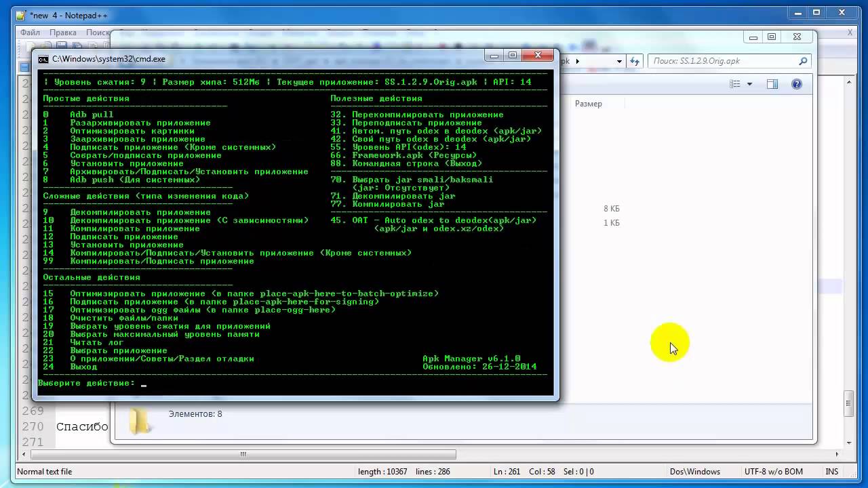
Task: Click line number 269 in Notepad++ margin
Action: pos(33,411)
